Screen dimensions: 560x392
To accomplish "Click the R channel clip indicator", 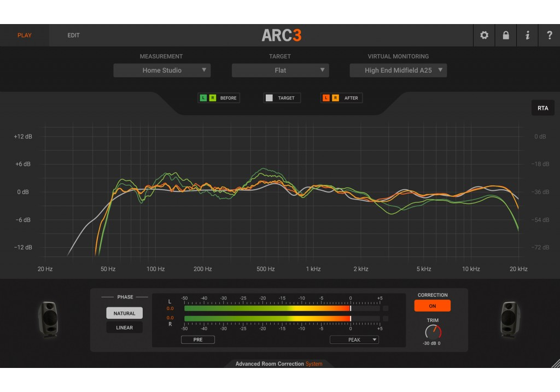I will tap(386, 318).
